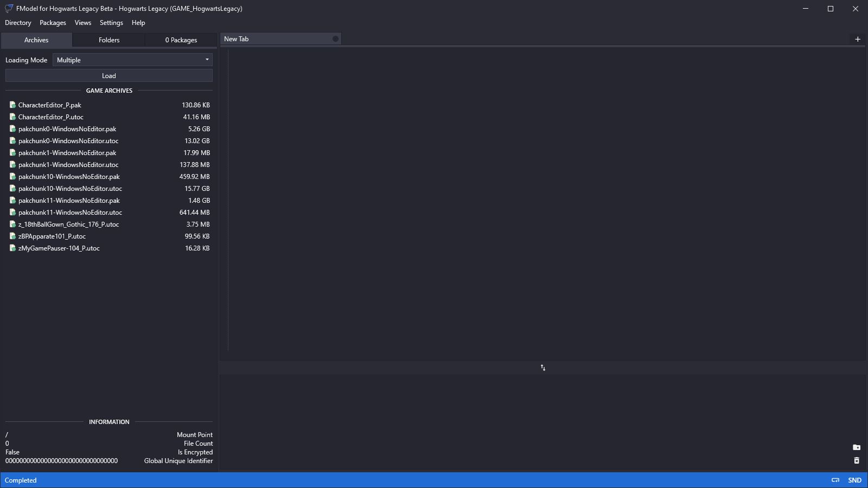Viewport: 868px width, 488px height.
Task: Select pakchunk0-WindowsNoEditor.utoc name
Action: pyautogui.click(x=68, y=141)
